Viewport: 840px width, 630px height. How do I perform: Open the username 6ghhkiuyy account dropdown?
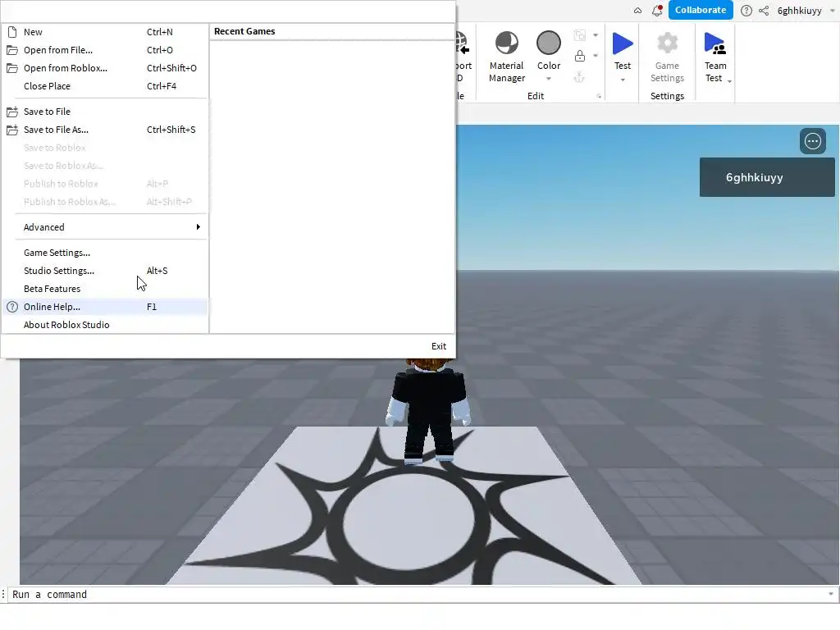tap(832, 11)
